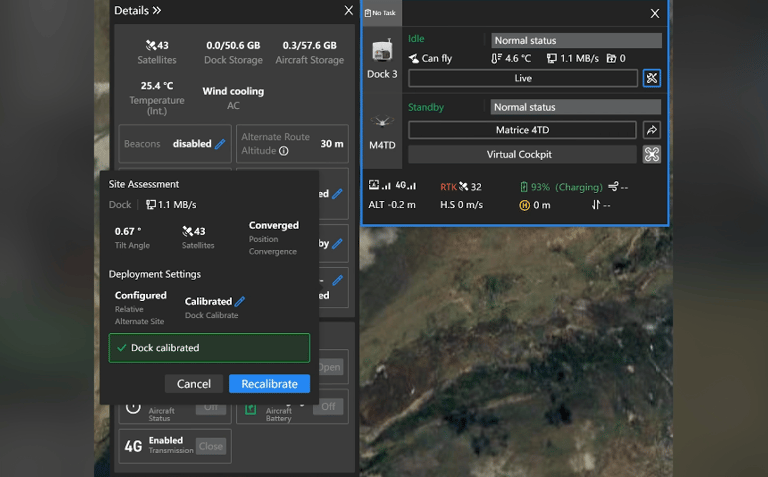The image size is (768, 477).
Task: Click the 25.4 °C internal temperature value
Action: (x=157, y=85)
